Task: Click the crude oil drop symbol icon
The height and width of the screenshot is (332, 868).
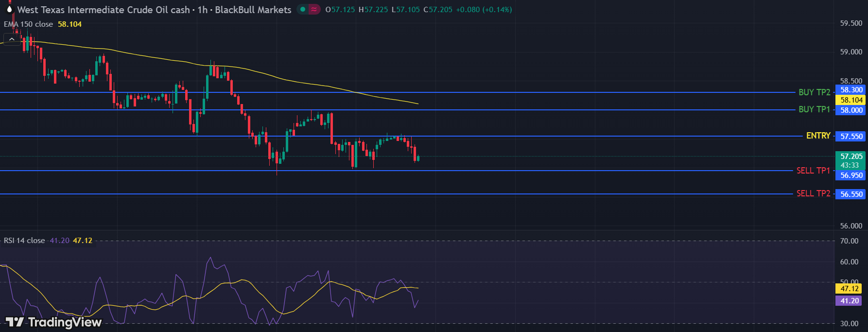Action: click(9, 9)
